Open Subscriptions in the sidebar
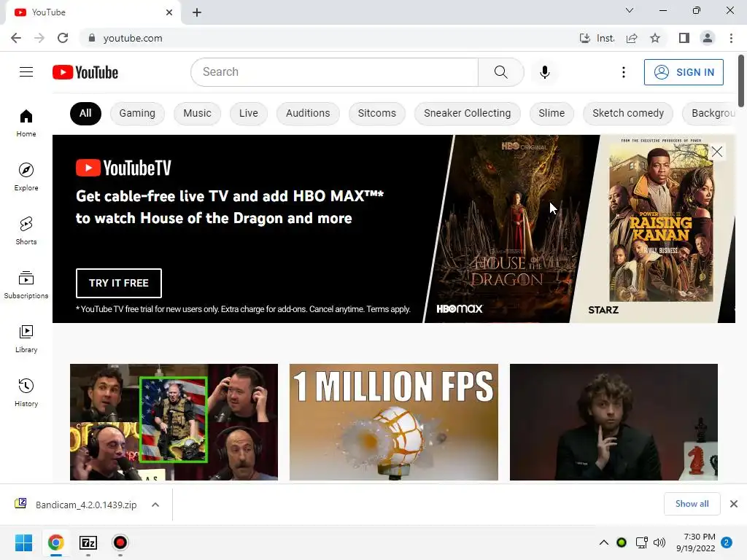Viewport: 747px width, 560px height. pos(26,285)
